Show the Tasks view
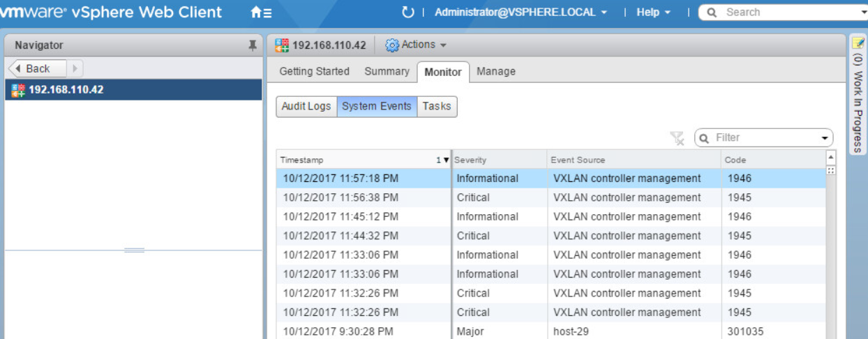This screenshot has height=339, width=868. [x=437, y=107]
